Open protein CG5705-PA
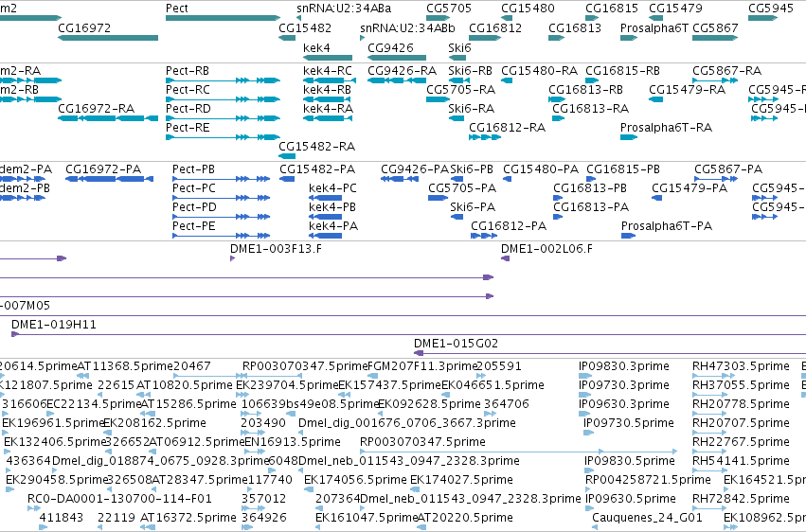This screenshot has width=806, height=532. coord(438,198)
